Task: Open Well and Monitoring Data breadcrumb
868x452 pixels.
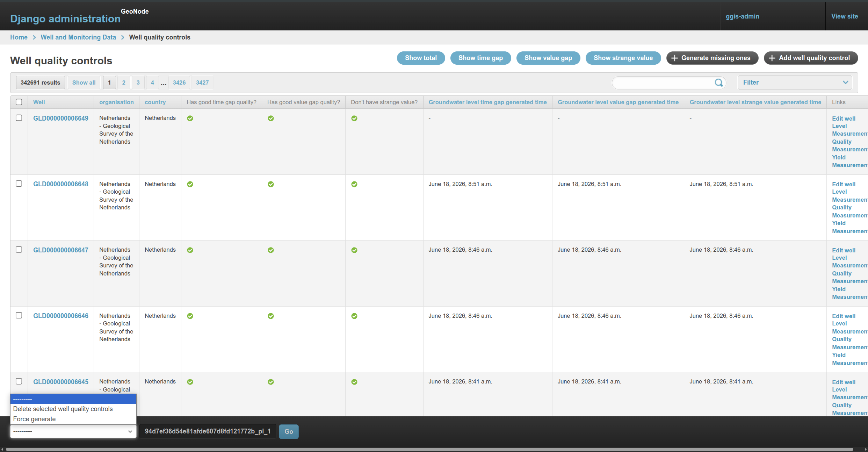Action: 78,37
